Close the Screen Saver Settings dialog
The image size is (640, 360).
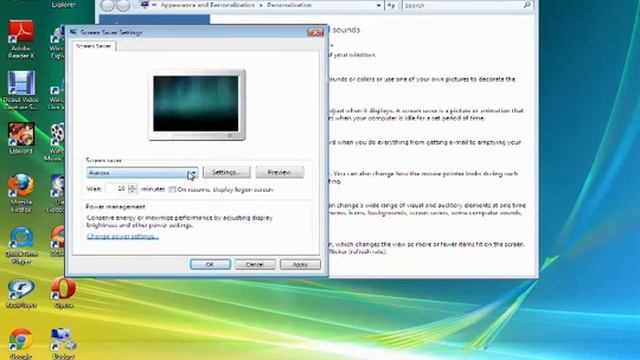[x=315, y=32]
